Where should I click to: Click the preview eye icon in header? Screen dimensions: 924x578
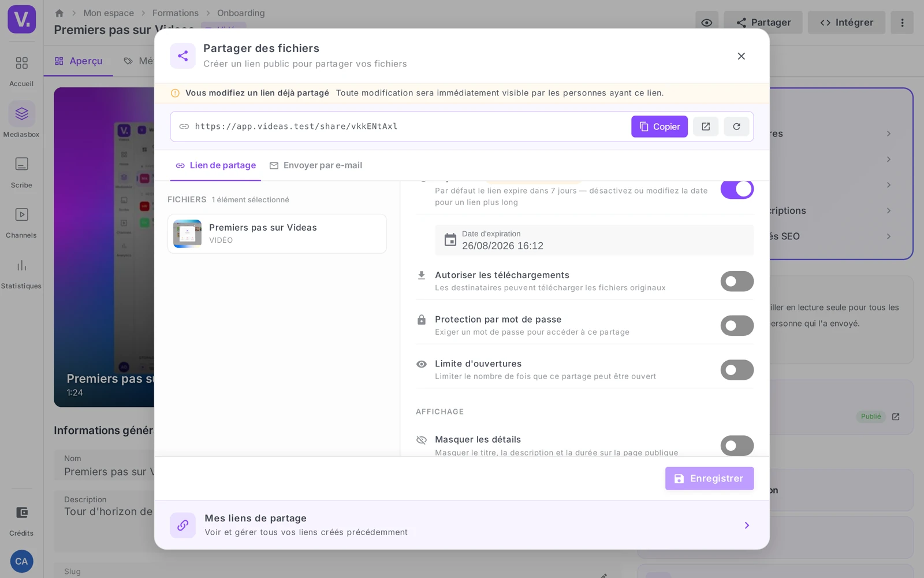[706, 23]
